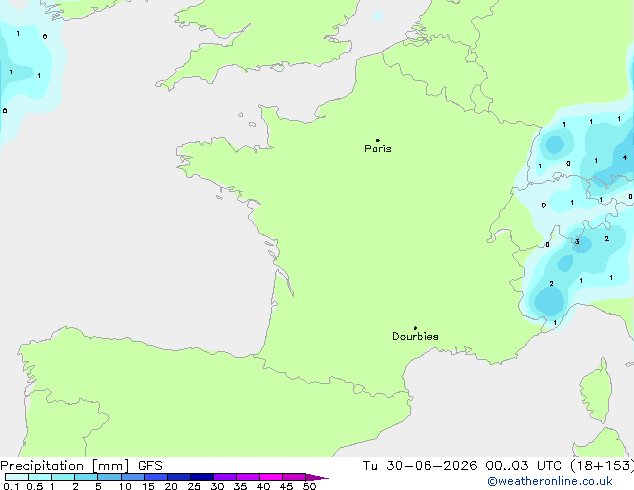Click the '00..03 UTC' time range text
The width and height of the screenshot is (634, 490).
(524, 466)
